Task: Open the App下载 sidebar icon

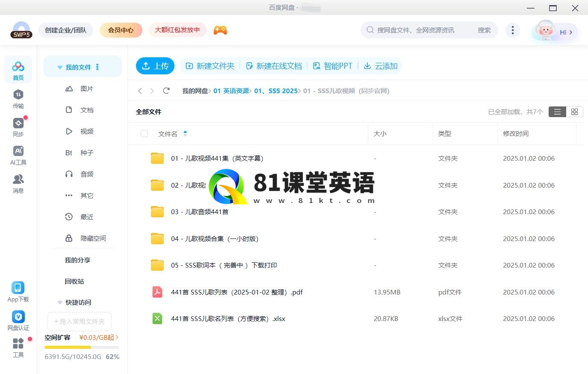Action: [18, 292]
